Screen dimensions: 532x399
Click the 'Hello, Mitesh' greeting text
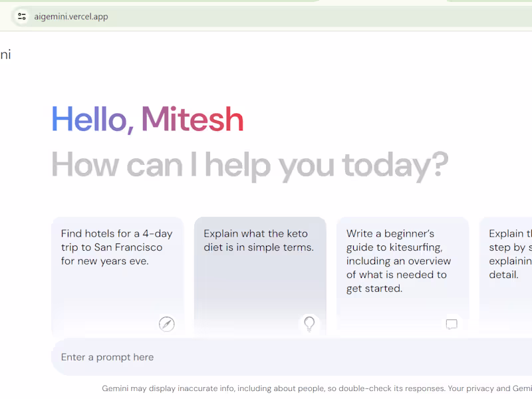(x=148, y=119)
